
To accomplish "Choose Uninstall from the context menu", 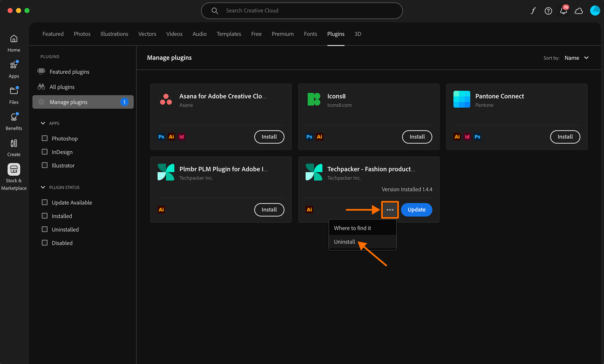I will pos(345,242).
